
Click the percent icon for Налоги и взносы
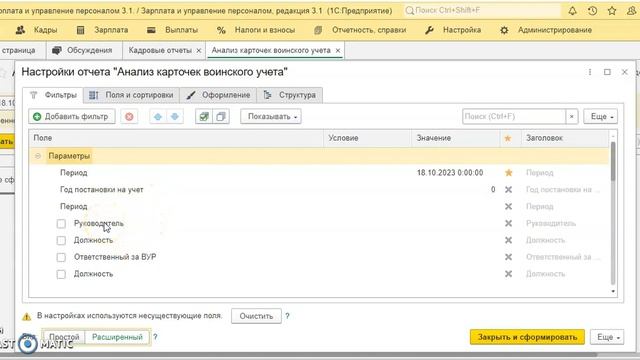pos(221,30)
